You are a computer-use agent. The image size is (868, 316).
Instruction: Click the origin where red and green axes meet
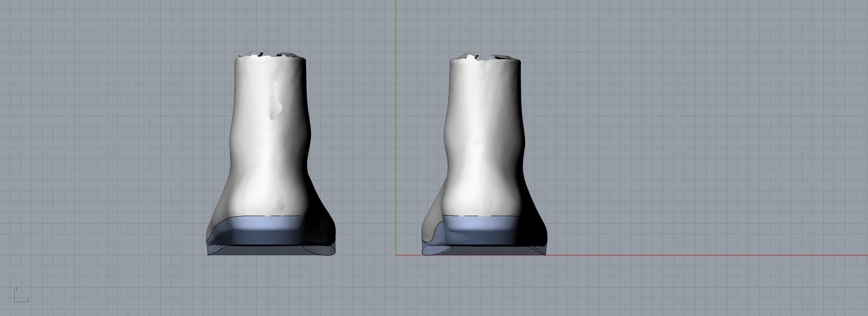(396, 255)
